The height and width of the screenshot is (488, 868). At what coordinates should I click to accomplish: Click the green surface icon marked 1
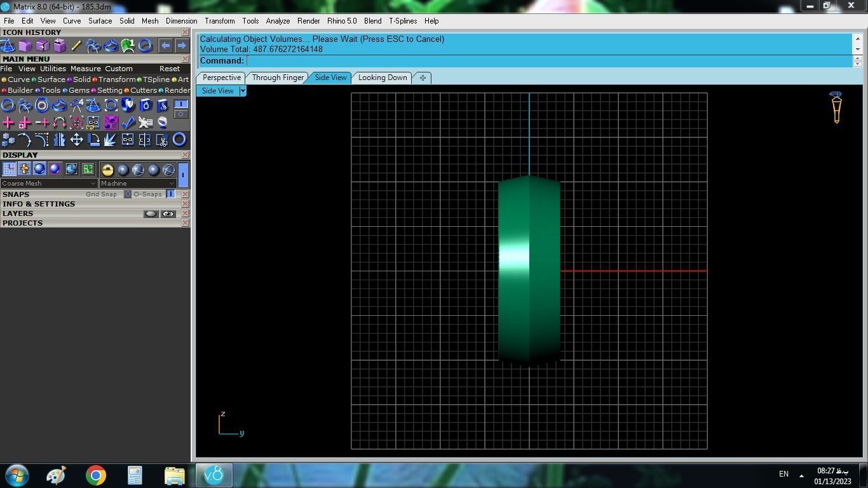128,46
